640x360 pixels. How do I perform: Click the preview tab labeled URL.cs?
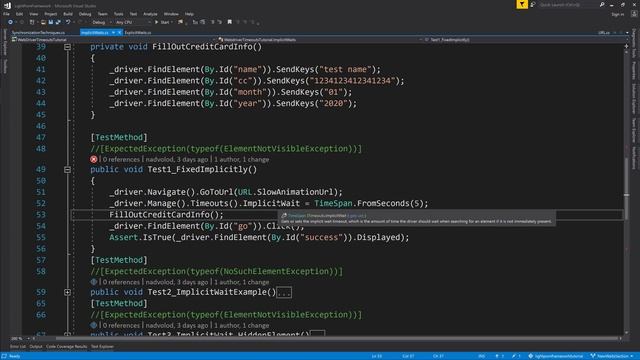604,32
